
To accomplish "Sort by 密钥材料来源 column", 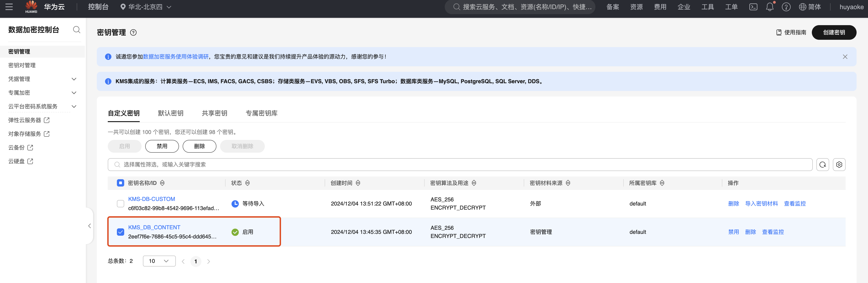I will [x=568, y=183].
